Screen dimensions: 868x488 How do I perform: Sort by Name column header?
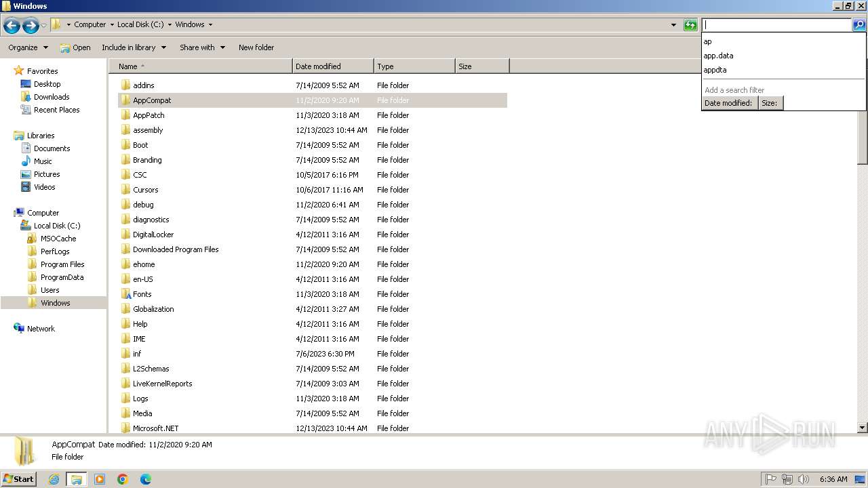coord(200,66)
